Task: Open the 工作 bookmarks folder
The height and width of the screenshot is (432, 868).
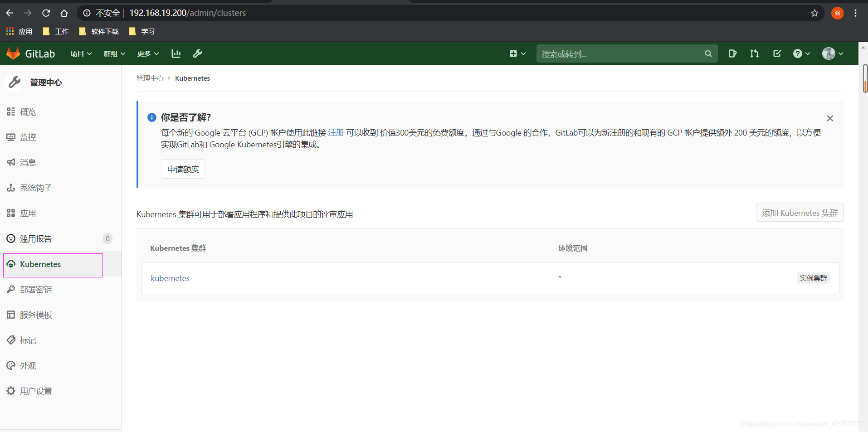Action: tap(55, 31)
